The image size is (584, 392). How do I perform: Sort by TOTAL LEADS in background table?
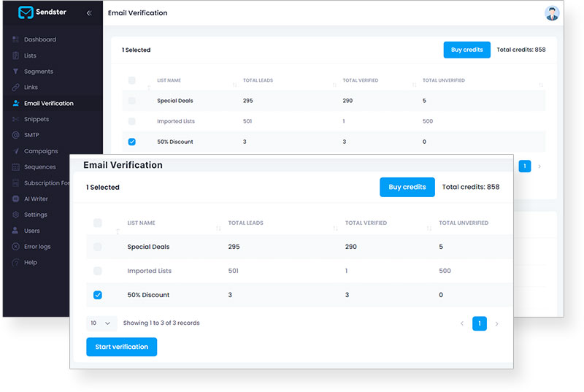pos(258,80)
